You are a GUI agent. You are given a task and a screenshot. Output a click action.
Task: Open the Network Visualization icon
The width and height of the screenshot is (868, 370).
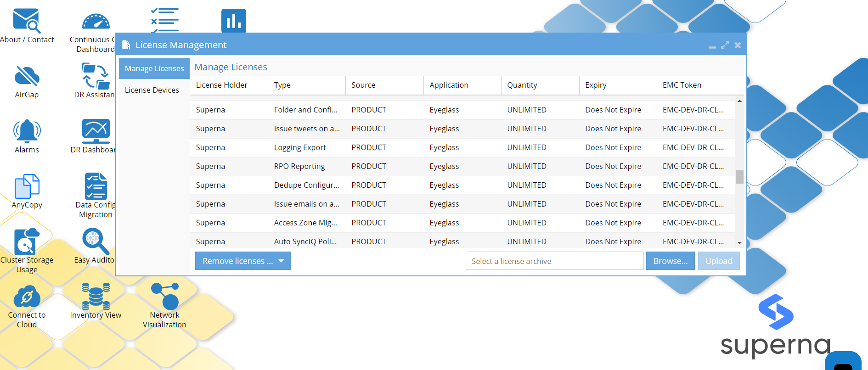click(164, 297)
